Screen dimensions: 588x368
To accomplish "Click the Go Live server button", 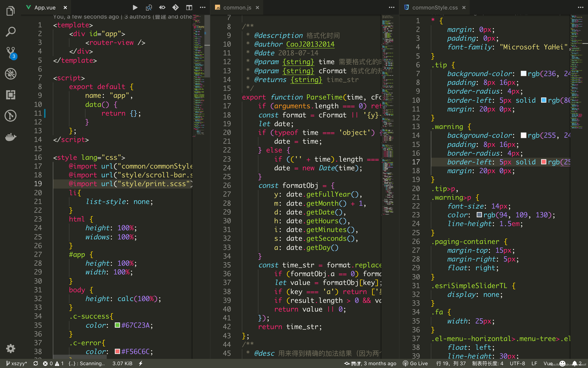I will point(415,363).
